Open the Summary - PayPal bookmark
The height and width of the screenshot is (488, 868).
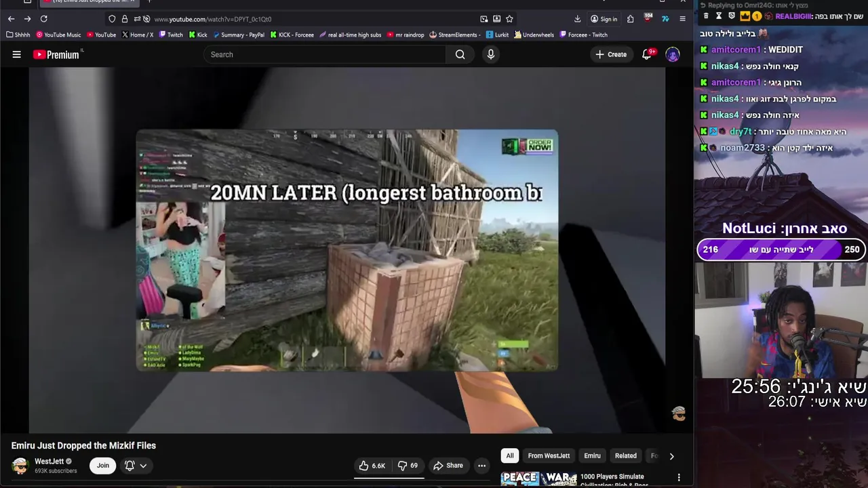(x=239, y=35)
